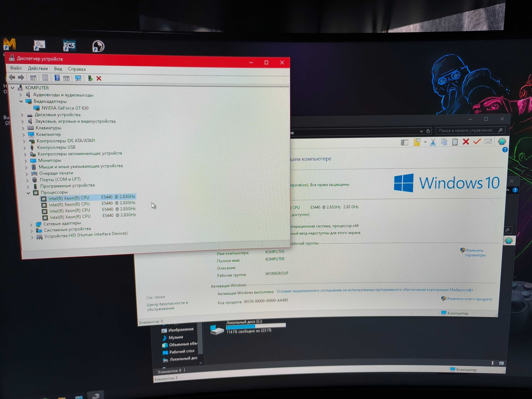Open the Far Cry 3 desktop shortcut
The image size is (532, 399).
69,46
